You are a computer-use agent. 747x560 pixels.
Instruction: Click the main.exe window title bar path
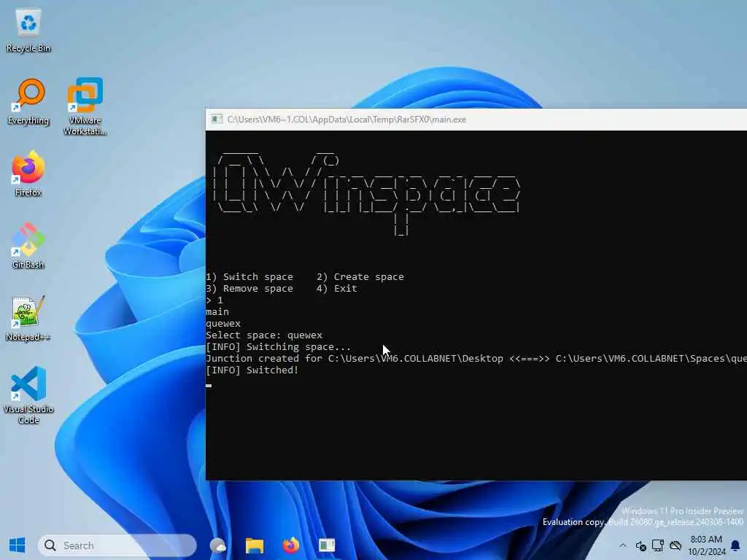(347, 120)
